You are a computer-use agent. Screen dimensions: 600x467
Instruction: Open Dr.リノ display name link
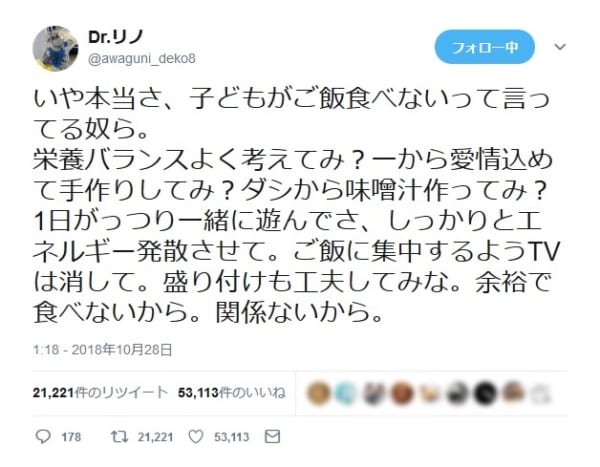pos(116,37)
